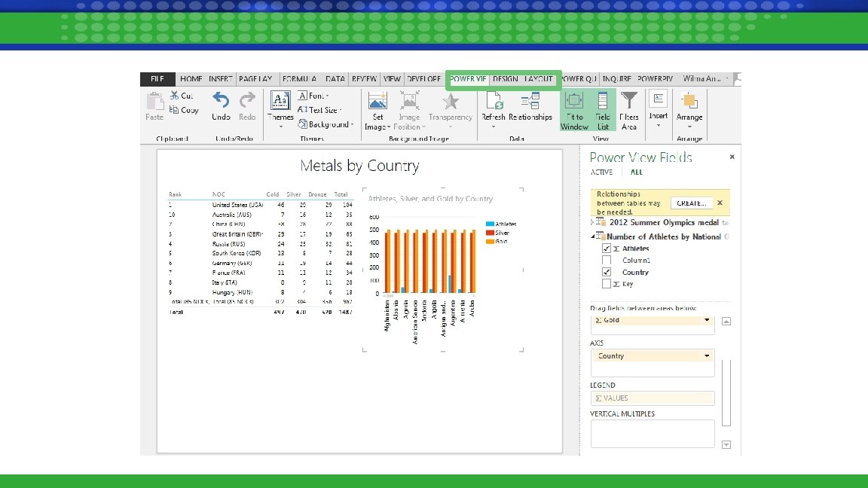Click the Athletes, Silver, and Gold chart title
The height and width of the screenshot is (488, 868).
[x=431, y=199]
